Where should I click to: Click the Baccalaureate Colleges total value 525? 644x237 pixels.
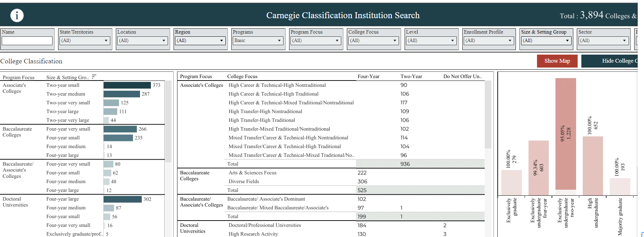click(362, 190)
